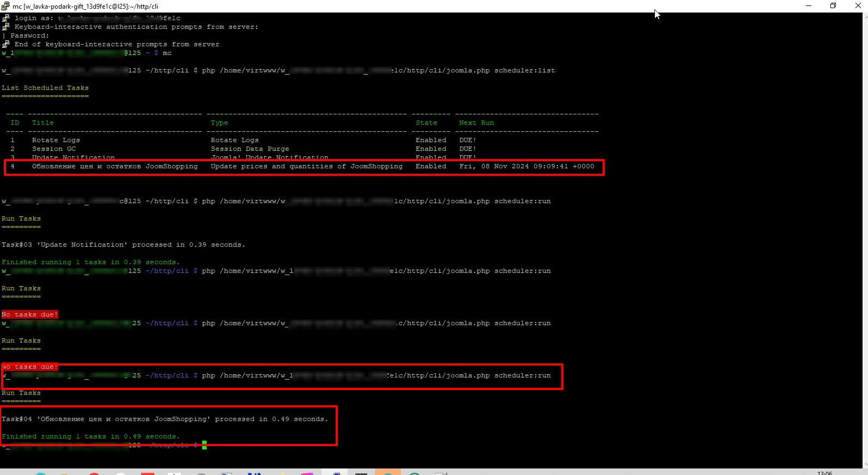Click the window title 'mc [w_lavka-podark-gift...'
Viewport: 868px width, 475px height.
click(85, 7)
